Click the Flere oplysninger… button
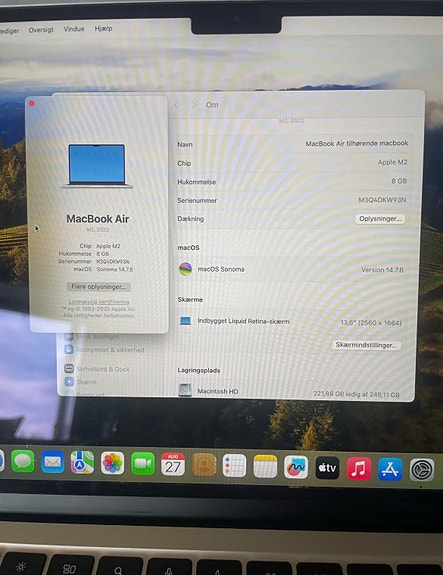 coord(99,287)
